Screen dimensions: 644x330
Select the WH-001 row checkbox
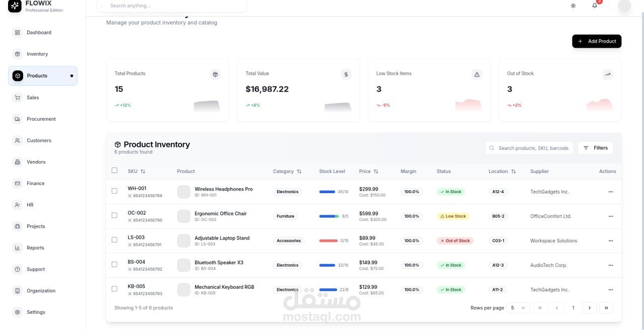(x=114, y=191)
